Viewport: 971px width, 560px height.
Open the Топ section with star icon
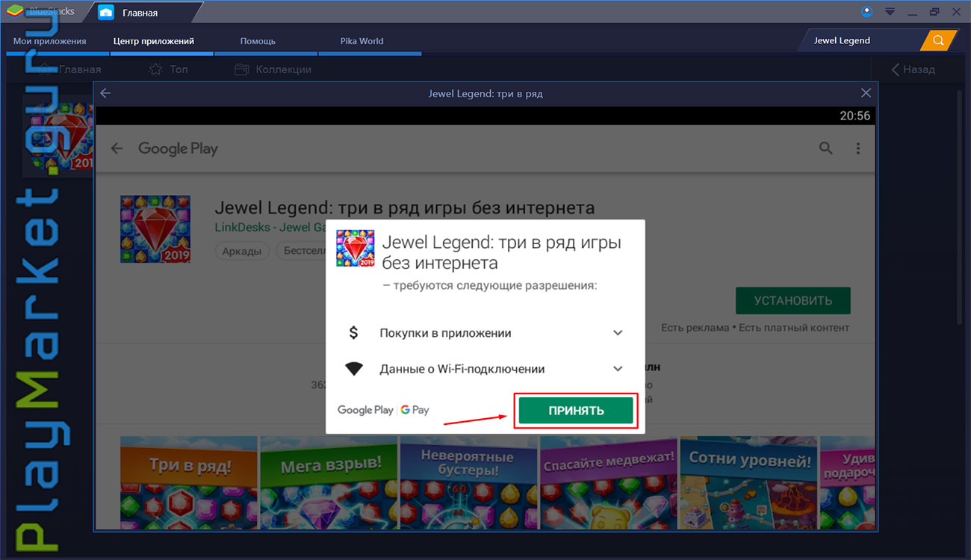(x=168, y=69)
